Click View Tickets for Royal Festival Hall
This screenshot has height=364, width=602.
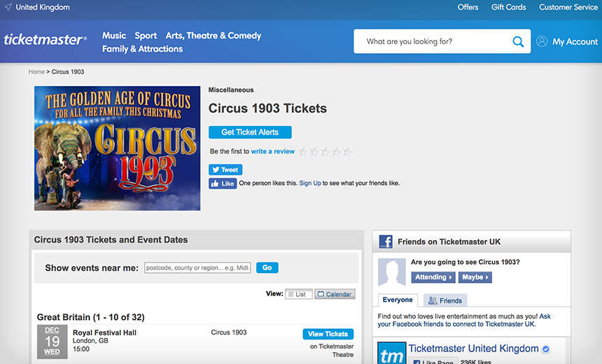[328, 334]
